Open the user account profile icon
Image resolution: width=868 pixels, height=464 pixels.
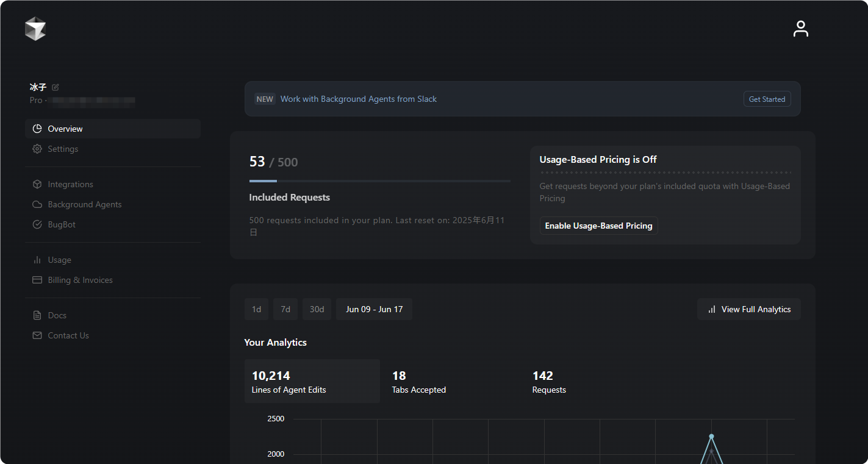coord(800,29)
